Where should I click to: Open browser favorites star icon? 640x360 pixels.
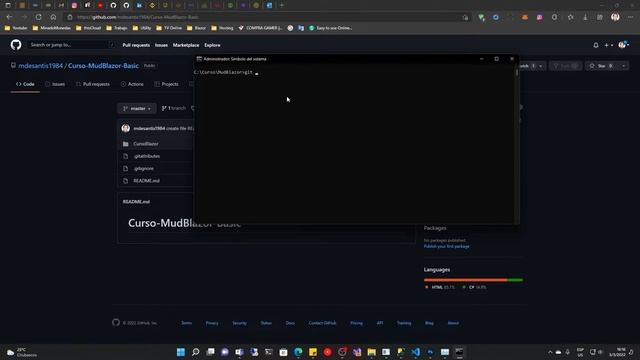pos(570,17)
